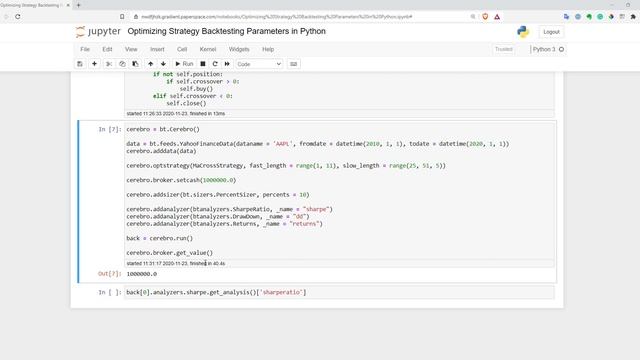Viewport: 640px width, 360px height.
Task: Open the File menu
Action: (85, 49)
